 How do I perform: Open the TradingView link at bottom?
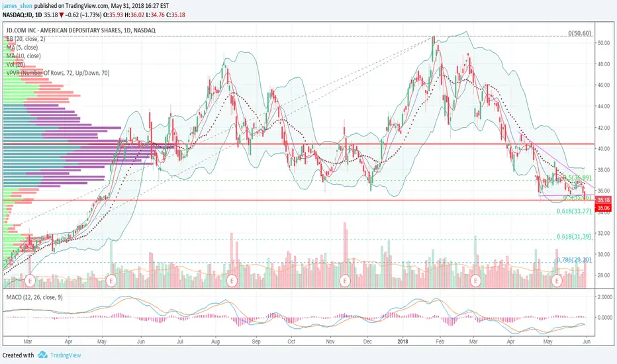point(66,355)
